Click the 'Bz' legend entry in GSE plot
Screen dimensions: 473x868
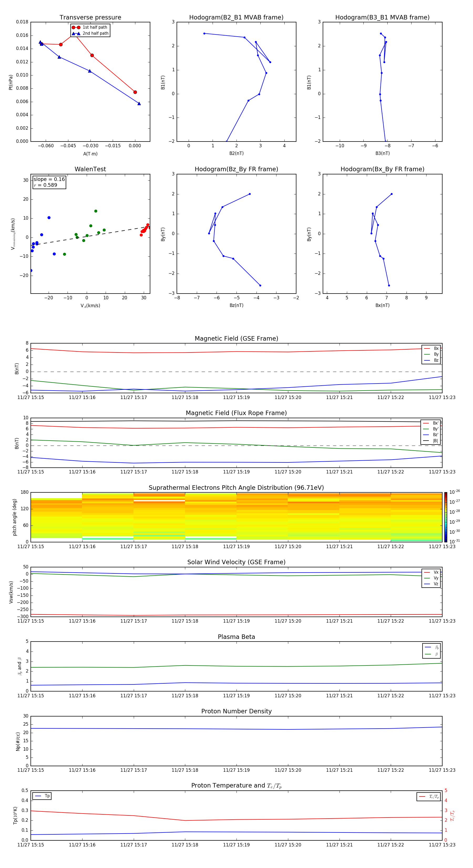pyautogui.click(x=431, y=360)
